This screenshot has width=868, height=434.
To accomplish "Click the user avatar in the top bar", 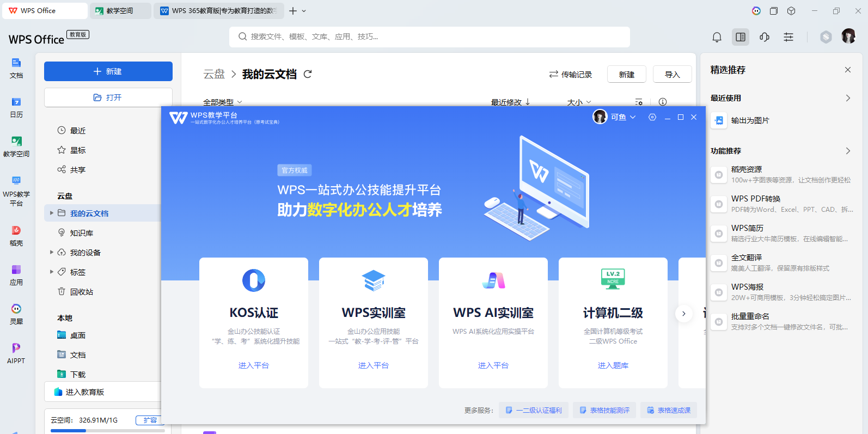I will (x=848, y=36).
